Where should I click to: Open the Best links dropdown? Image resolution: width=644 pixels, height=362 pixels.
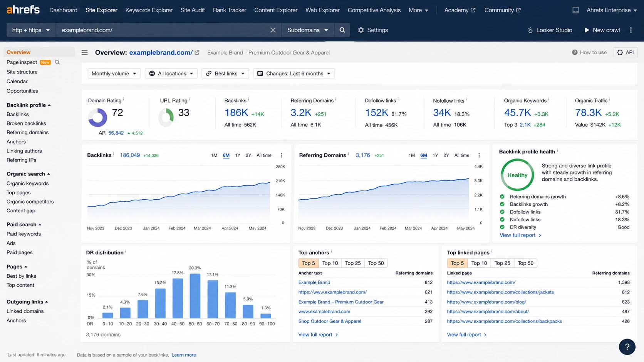(x=225, y=73)
